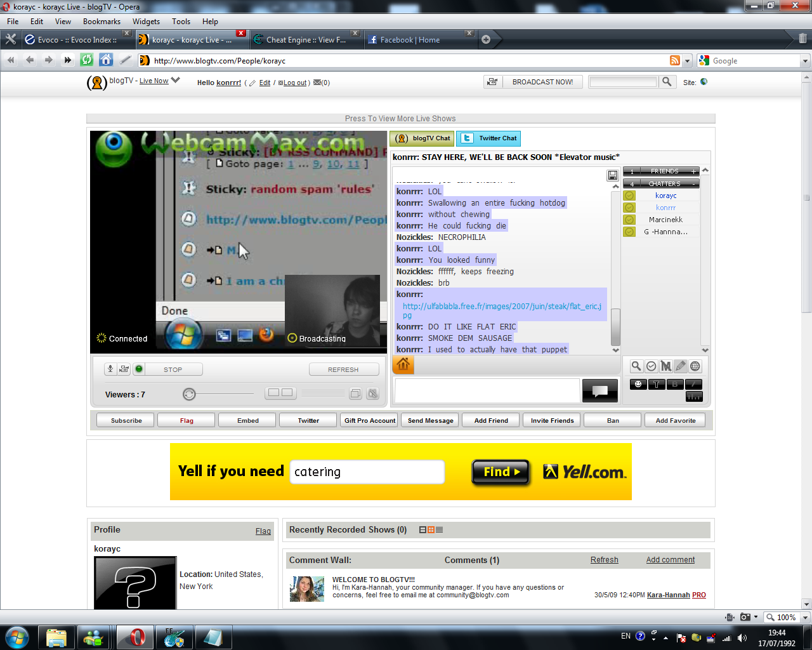Toggle bold chat text B button
This screenshot has height=650, width=812.
click(675, 384)
